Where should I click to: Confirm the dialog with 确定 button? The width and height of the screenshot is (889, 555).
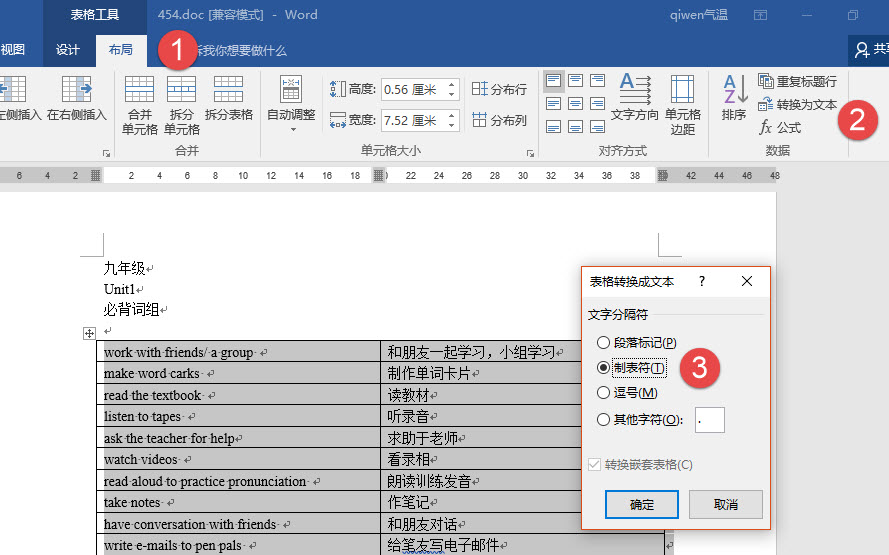point(642,504)
